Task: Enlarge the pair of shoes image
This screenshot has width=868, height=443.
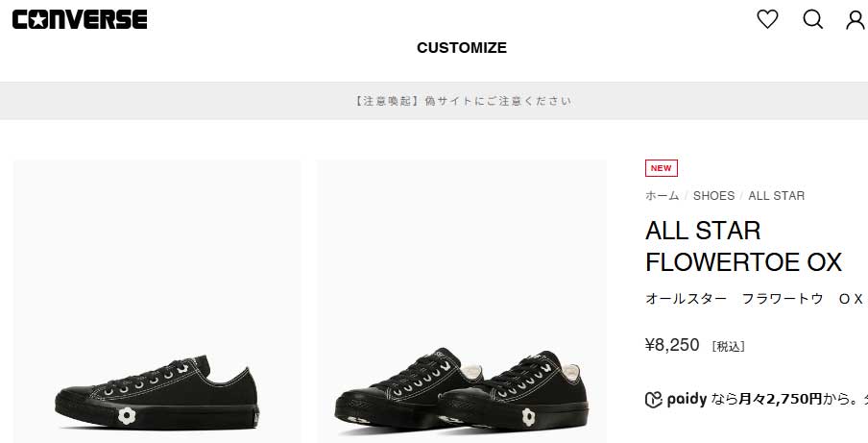Action: point(462,302)
